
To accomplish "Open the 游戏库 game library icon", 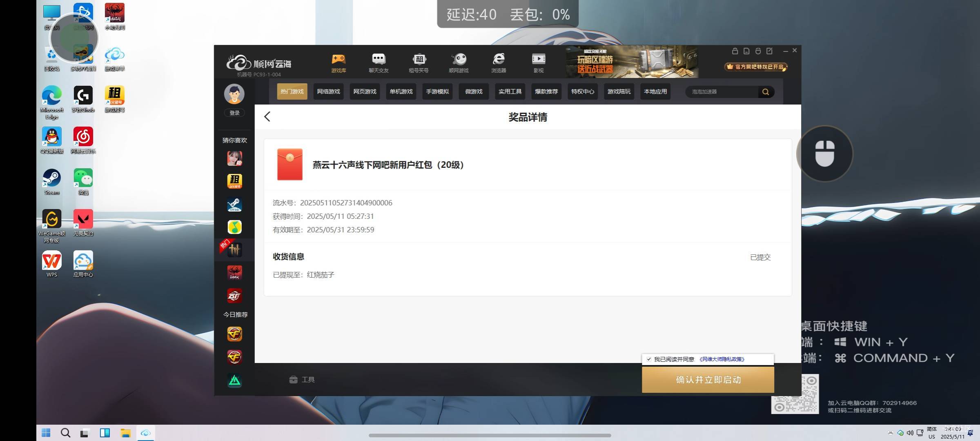I will point(339,62).
